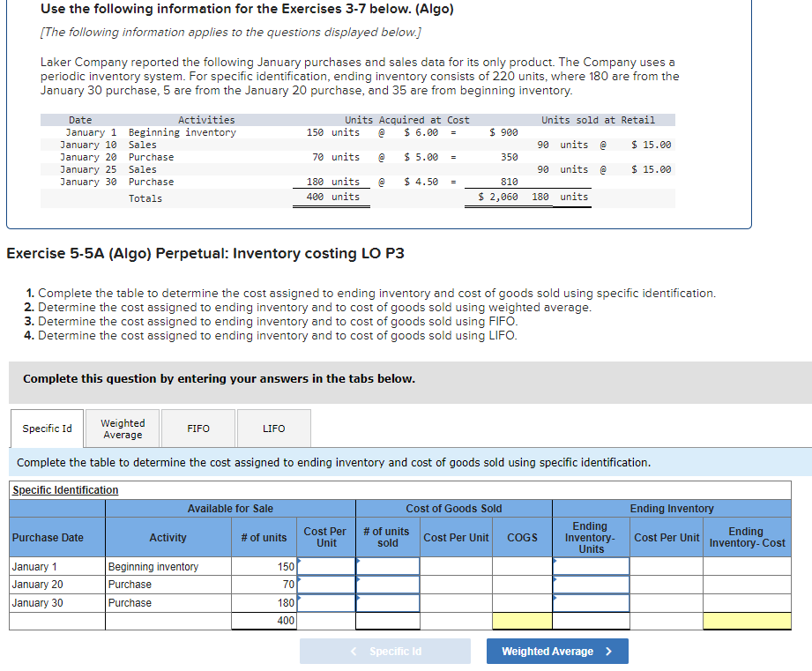
Task: Open the Weighted Average tab
Action: [x=123, y=429]
